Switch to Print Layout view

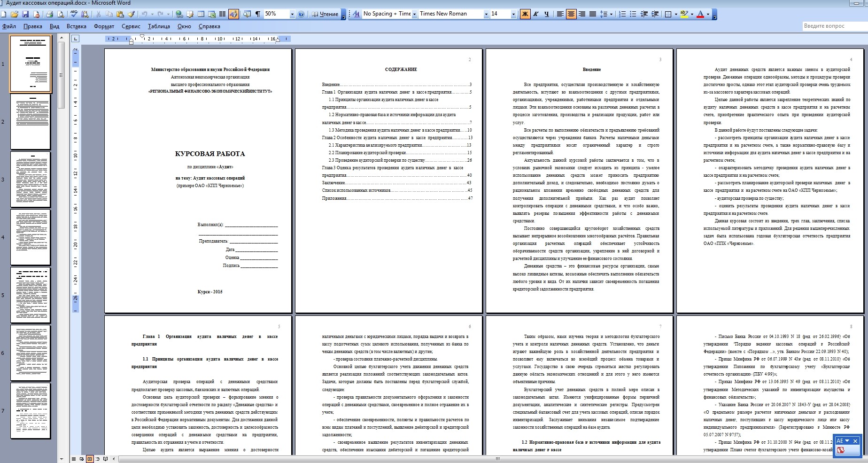tap(89, 459)
